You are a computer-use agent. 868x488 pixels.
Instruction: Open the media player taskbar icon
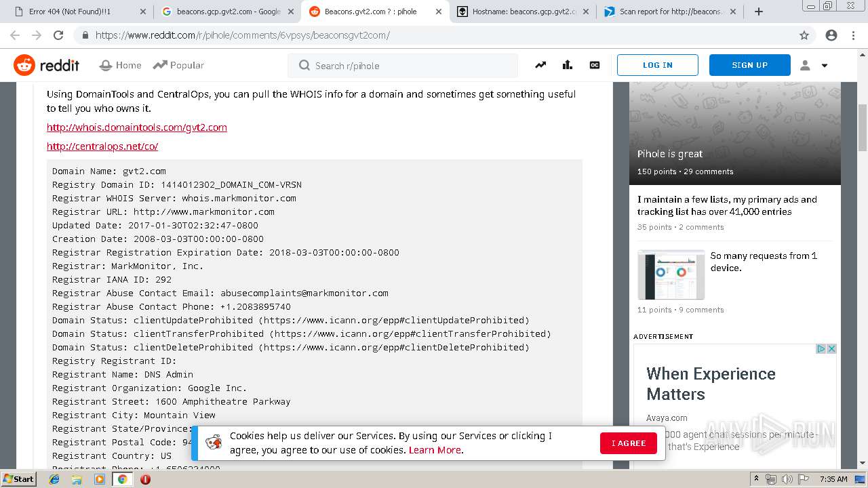pyautogui.click(x=100, y=479)
